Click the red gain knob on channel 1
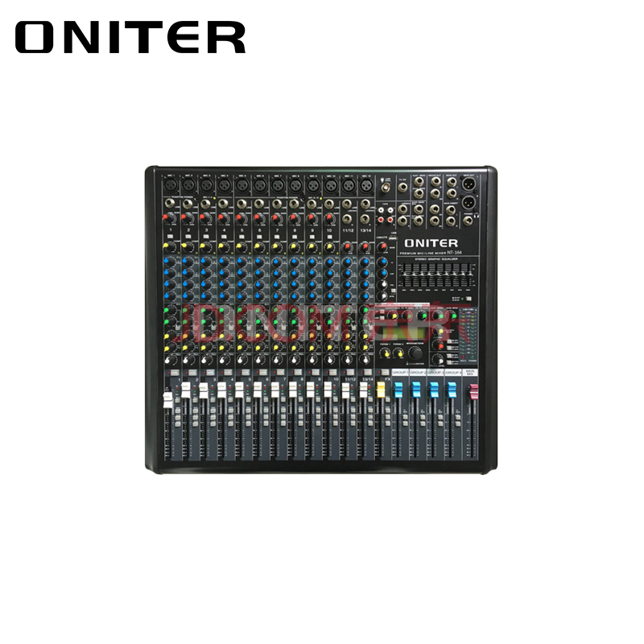 click(x=169, y=218)
